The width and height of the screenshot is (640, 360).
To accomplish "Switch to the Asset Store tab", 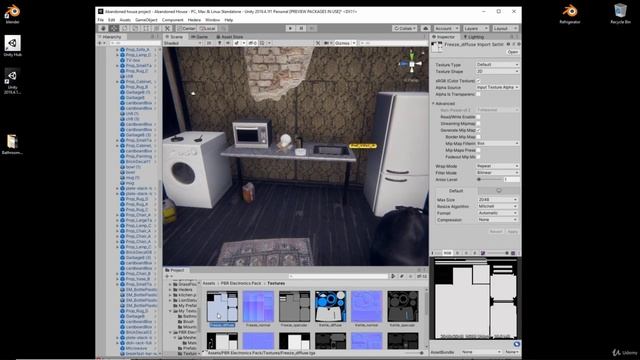I will click(x=229, y=37).
